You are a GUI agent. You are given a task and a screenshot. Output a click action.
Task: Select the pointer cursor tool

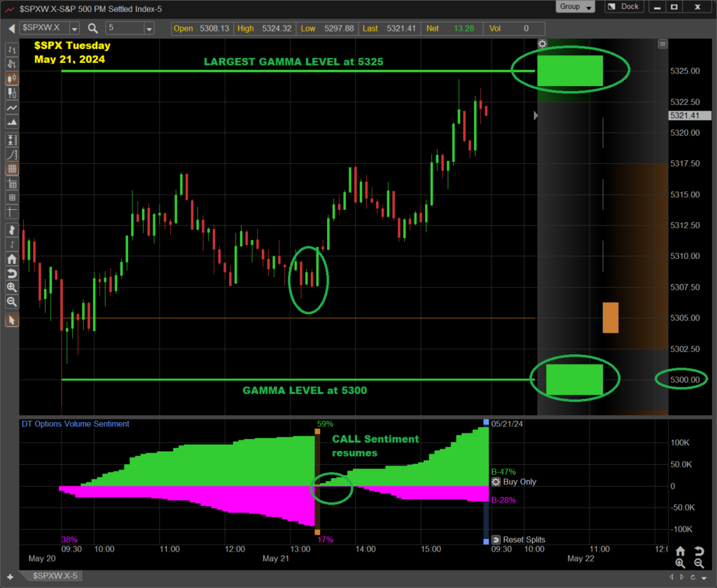tap(11, 320)
